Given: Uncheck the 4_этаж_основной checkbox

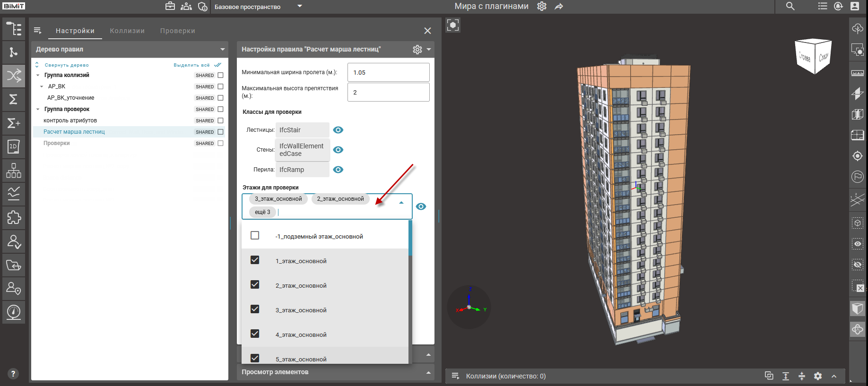Looking at the screenshot, I should (255, 334).
